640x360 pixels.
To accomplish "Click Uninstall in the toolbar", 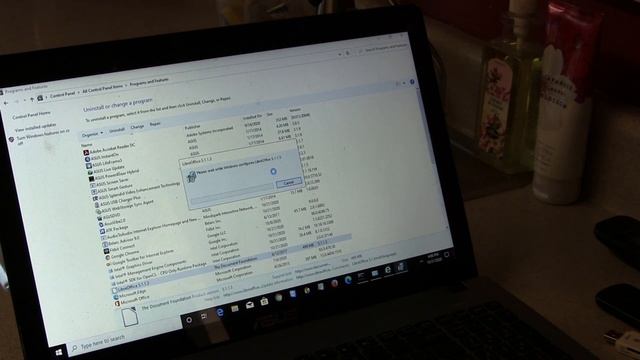I will click(x=117, y=130).
